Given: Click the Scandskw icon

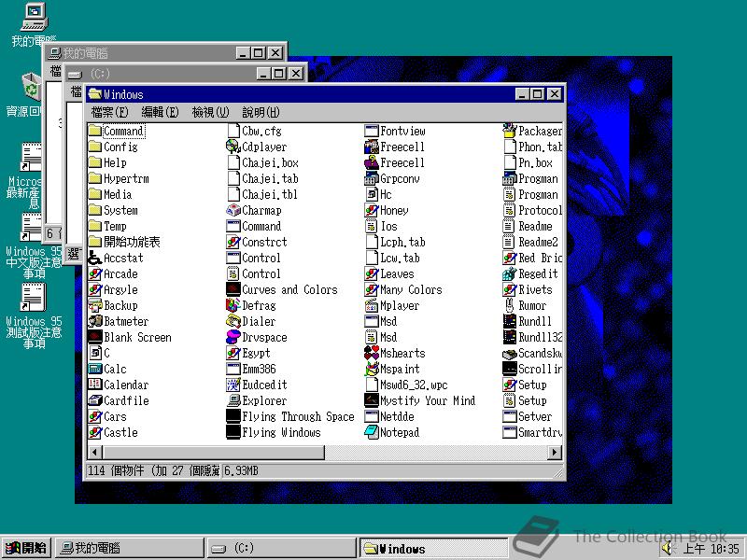Looking at the screenshot, I should [509, 353].
